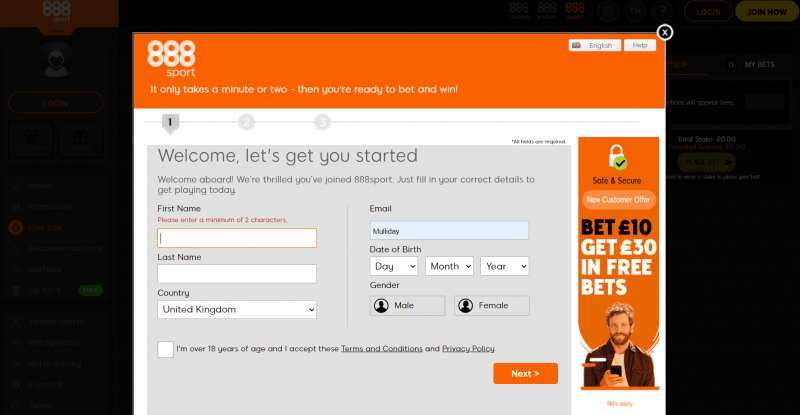Click the gift box icon tile in the sidebar
Screen dimensions: 800x415
click(x=80, y=139)
